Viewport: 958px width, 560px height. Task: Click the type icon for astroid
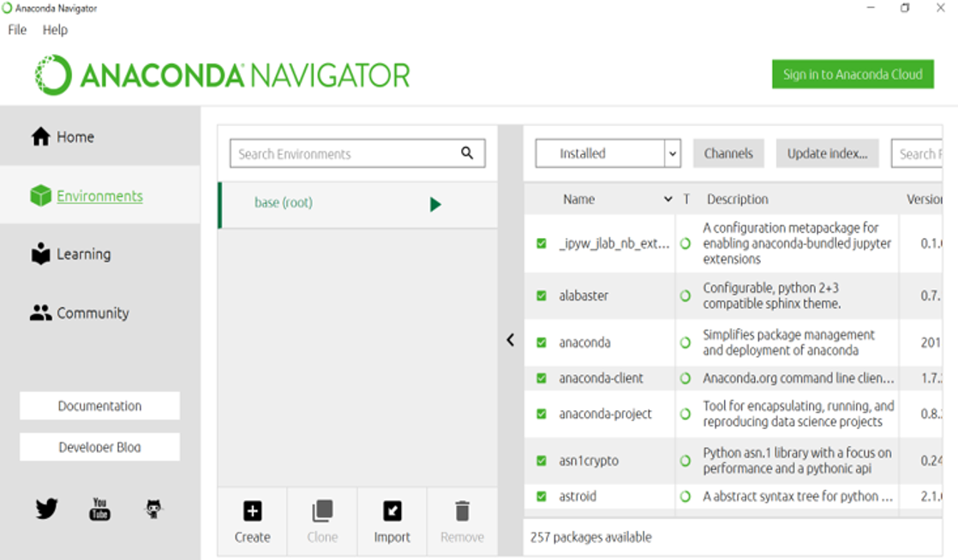(686, 496)
